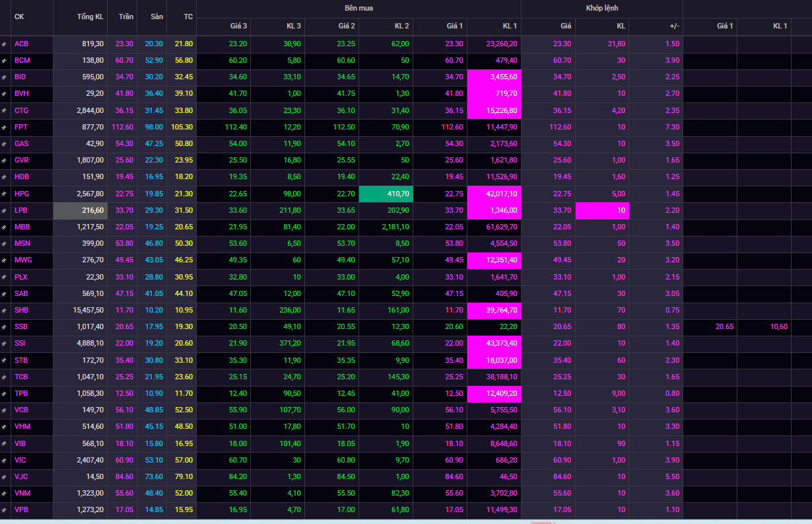Select FPT reference price 105.30
The image size is (812, 524).
tap(180, 127)
